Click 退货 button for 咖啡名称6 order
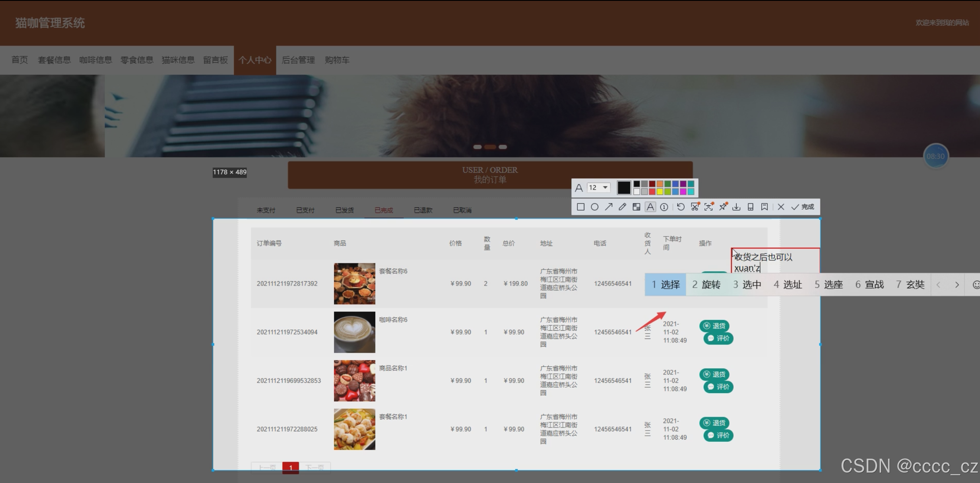The height and width of the screenshot is (483, 980). click(x=714, y=326)
